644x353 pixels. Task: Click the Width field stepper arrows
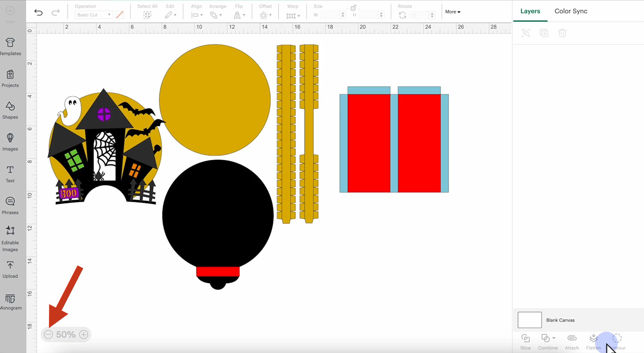pos(343,15)
